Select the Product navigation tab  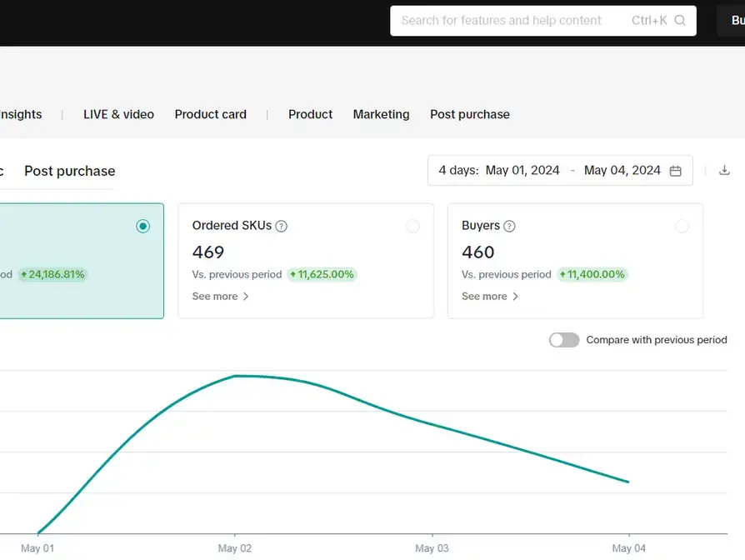click(310, 114)
